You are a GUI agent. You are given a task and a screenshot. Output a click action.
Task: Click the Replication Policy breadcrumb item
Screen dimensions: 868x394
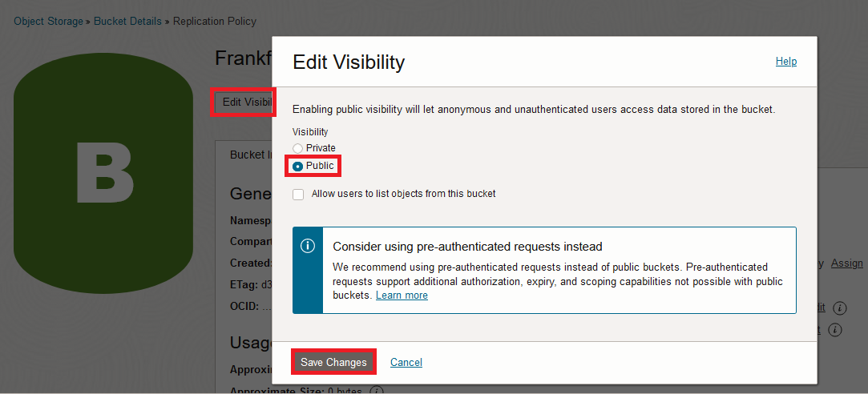click(x=214, y=21)
